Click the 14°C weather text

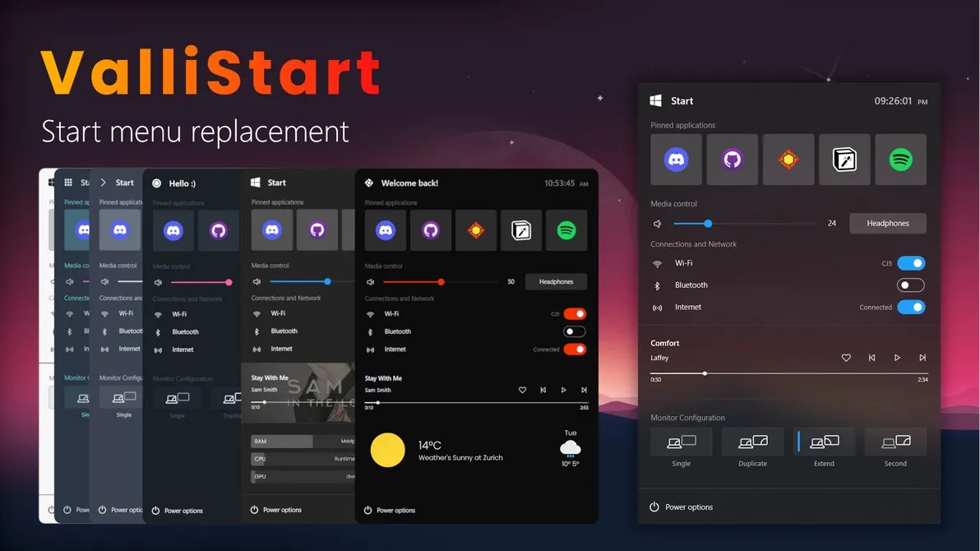coord(429,445)
